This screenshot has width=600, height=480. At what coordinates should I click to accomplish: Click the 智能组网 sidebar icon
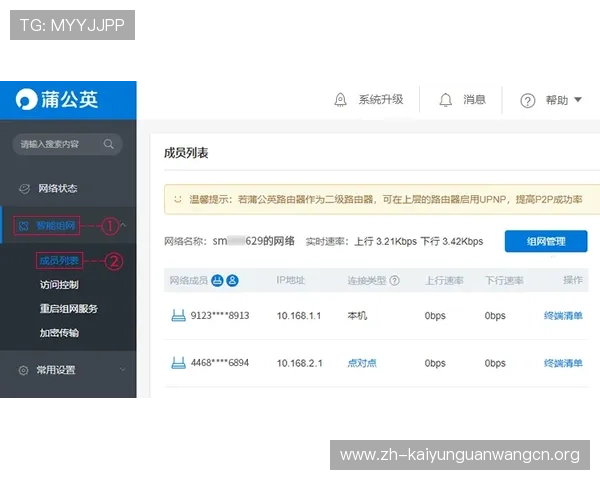pyautogui.click(x=23, y=226)
